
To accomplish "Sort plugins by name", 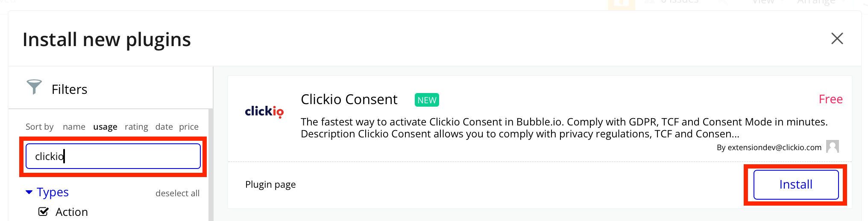I will [74, 127].
